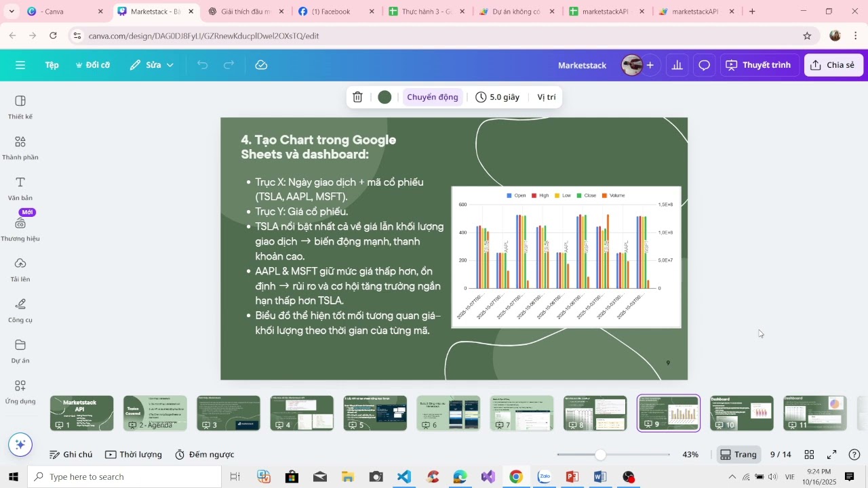
Task: Open PowerPoint from taskbar
Action: pyautogui.click(x=572, y=477)
